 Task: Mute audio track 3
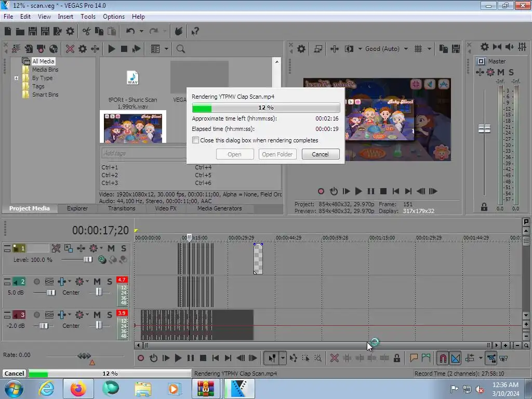[97, 315]
